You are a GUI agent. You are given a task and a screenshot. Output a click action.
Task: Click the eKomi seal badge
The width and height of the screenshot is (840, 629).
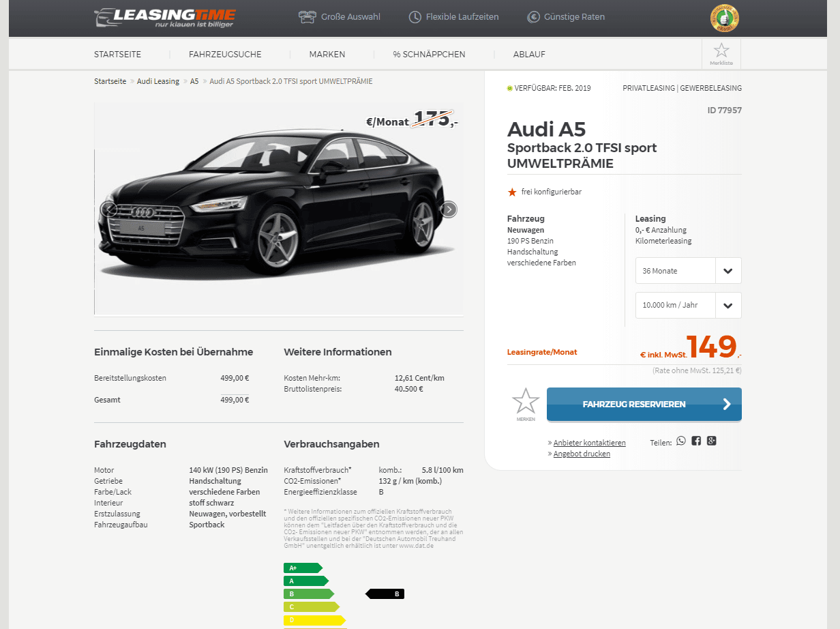click(x=724, y=18)
